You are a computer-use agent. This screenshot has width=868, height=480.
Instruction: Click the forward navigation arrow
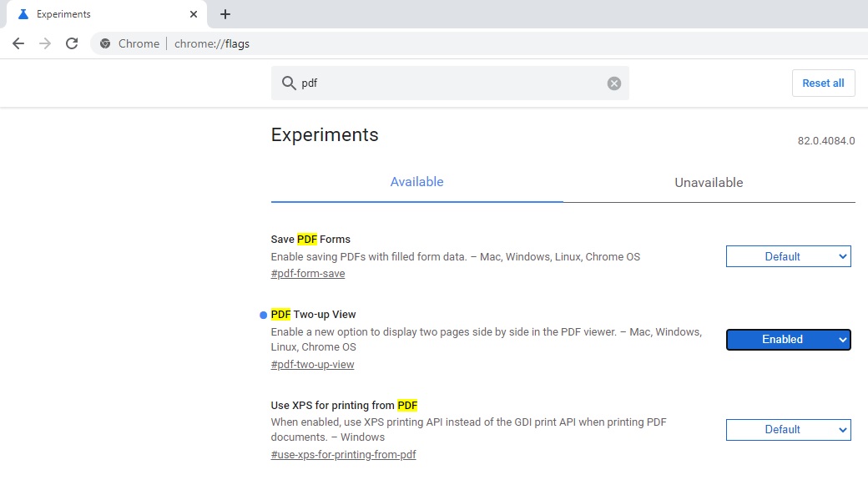45,43
